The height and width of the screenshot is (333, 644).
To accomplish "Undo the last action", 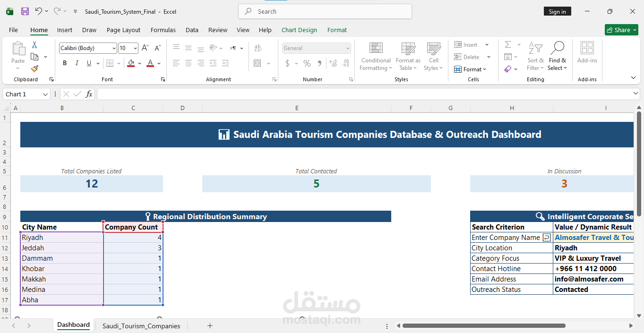I will pyautogui.click(x=39, y=11).
